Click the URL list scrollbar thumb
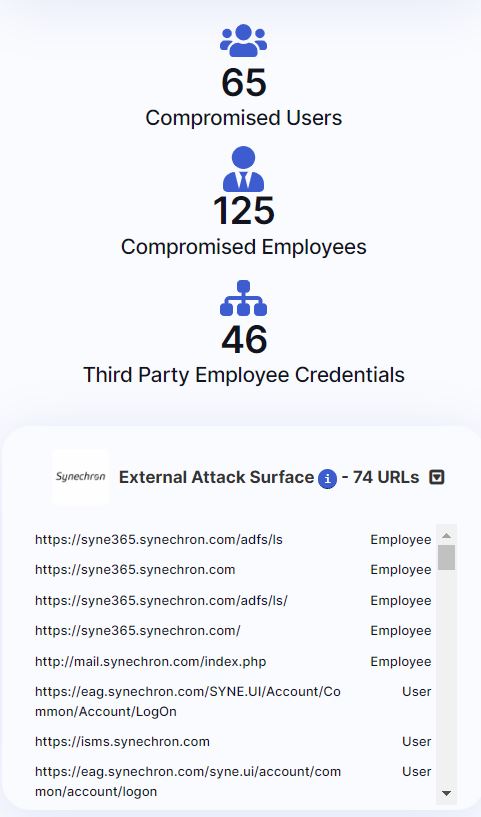The width and height of the screenshot is (481, 817). click(447, 558)
